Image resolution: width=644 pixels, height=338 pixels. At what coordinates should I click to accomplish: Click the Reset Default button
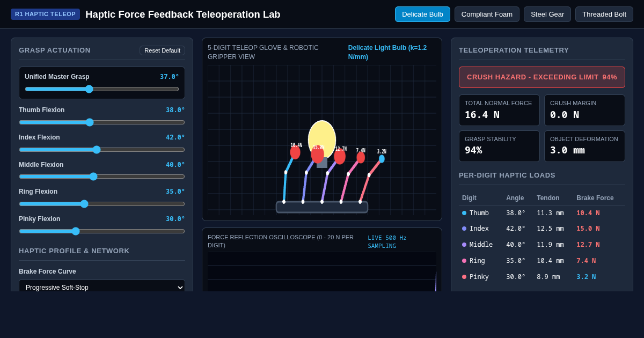[x=162, y=50]
